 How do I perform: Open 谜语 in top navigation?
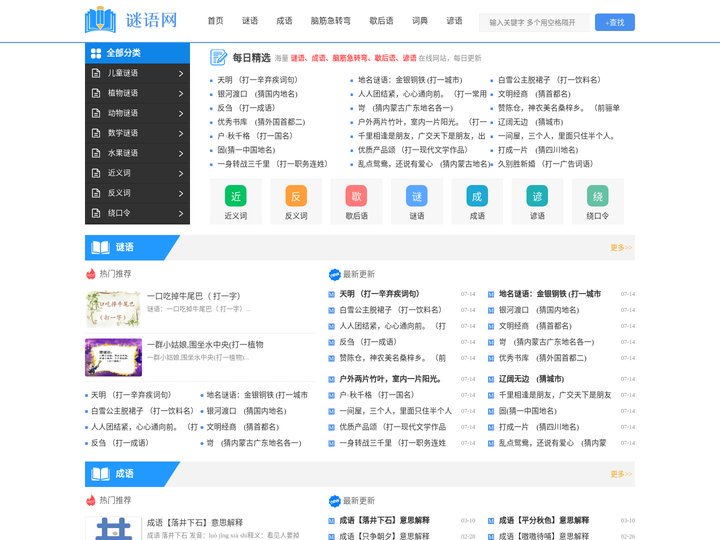250,21
